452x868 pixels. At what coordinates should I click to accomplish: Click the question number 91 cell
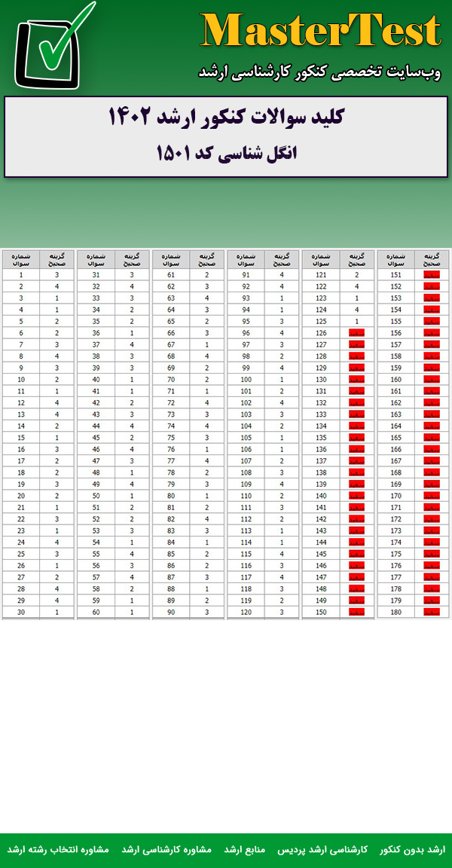click(x=246, y=275)
